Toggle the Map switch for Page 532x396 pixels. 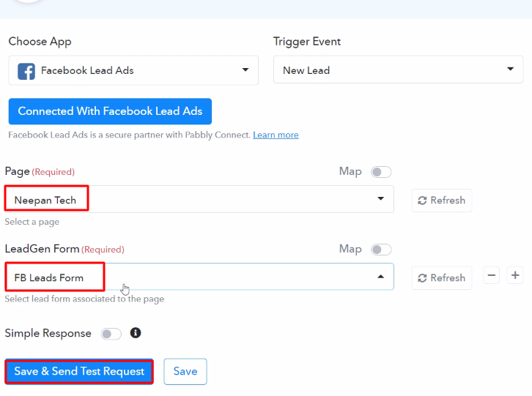pyautogui.click(x=381, y=172)
